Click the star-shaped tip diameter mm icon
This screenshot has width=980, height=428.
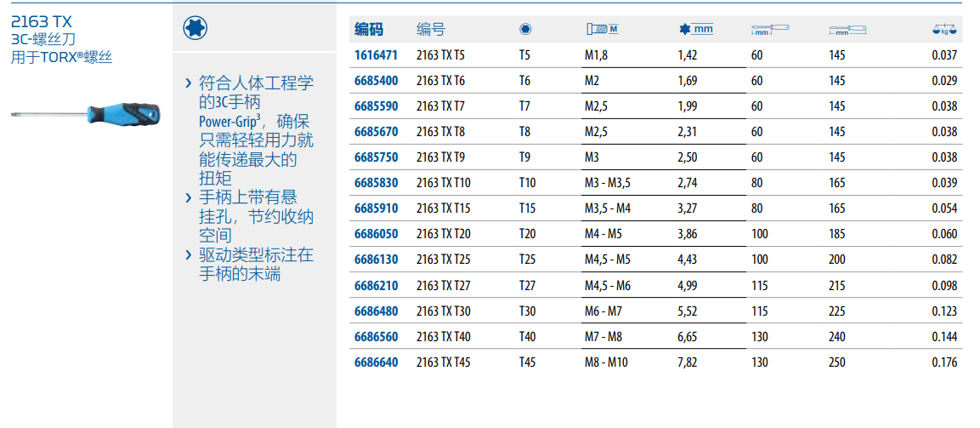click(x=695, y=30)
